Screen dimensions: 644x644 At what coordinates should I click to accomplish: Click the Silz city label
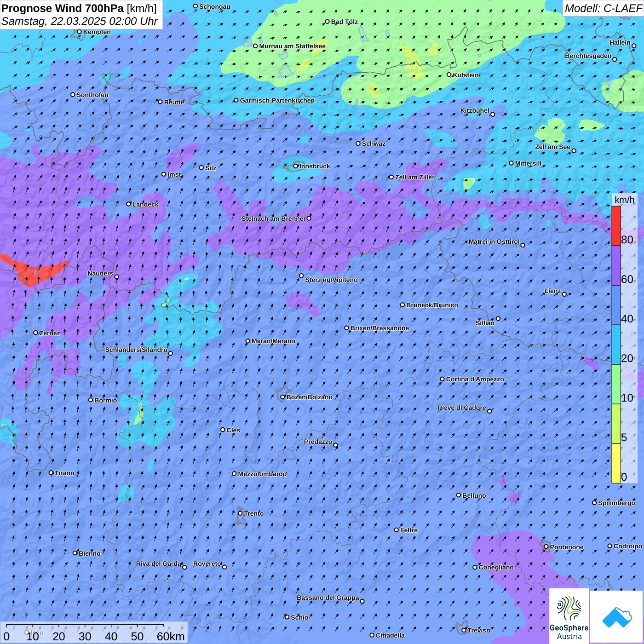(210, 168)
